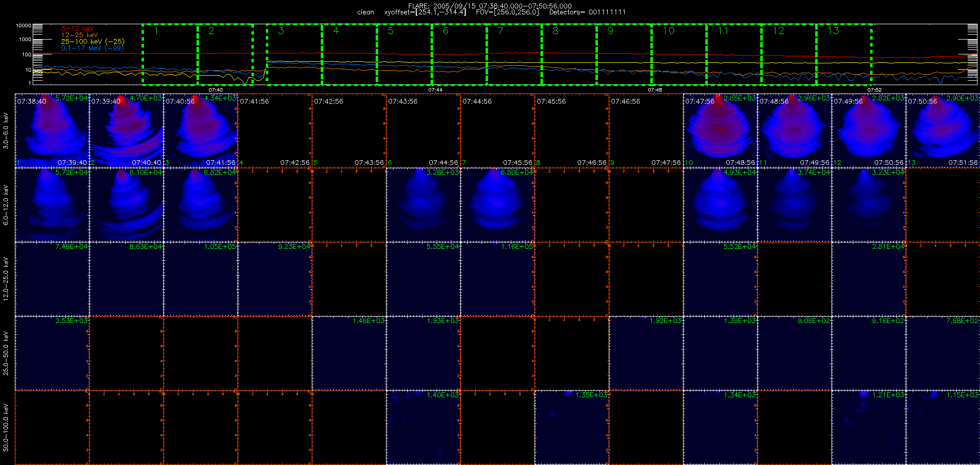Screen dimensions: 980x465
Task: Click the FLARE 2005/09/15 title text
Action: point(490,6)
